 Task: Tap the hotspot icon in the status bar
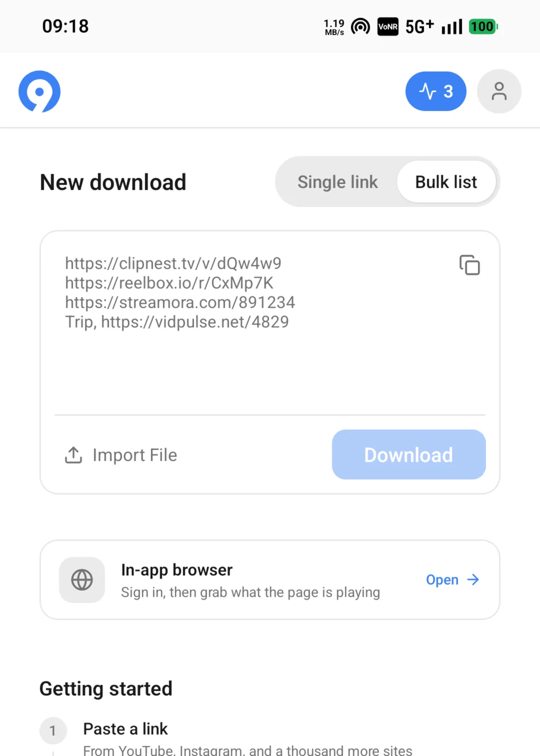361,26
